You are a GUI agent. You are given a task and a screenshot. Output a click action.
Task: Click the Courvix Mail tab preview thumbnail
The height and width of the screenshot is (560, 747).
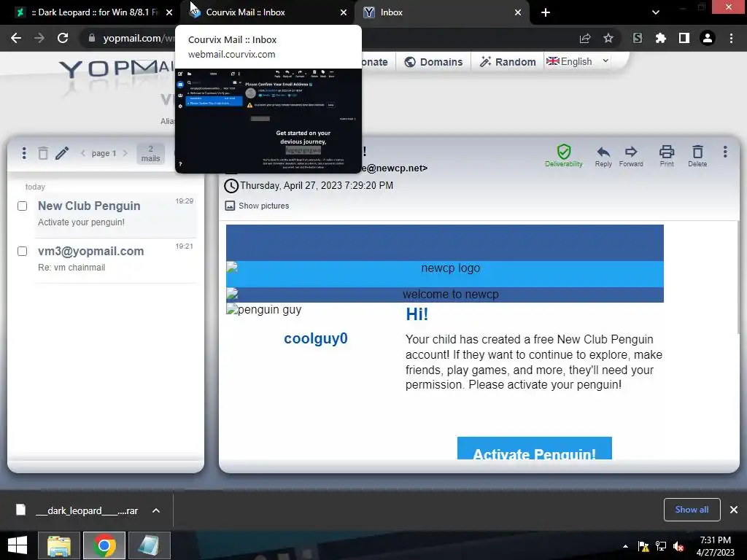268,120
